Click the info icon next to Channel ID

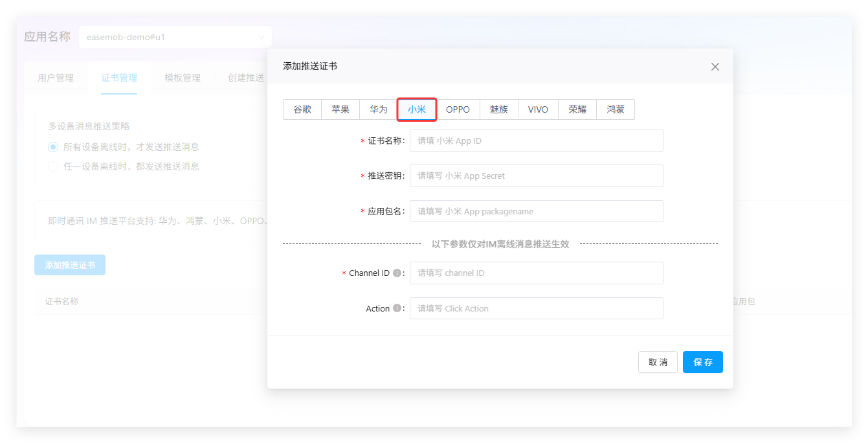pos(397,273)
